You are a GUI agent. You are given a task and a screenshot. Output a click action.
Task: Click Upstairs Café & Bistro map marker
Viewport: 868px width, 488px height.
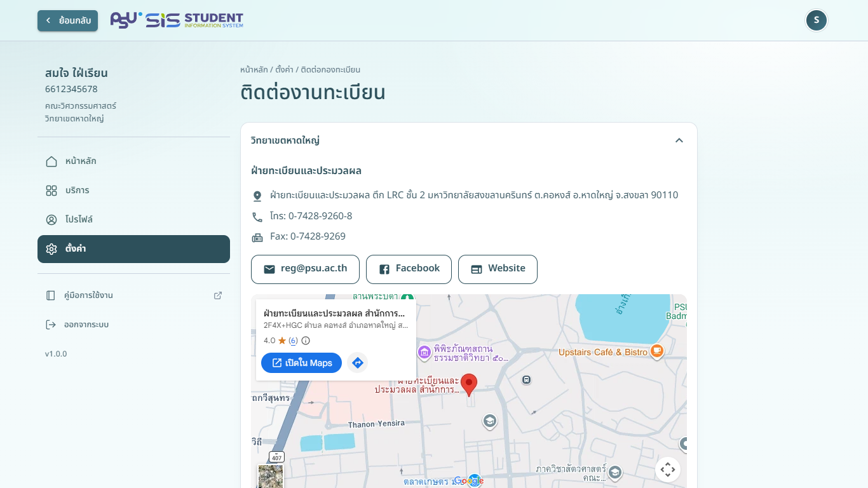click(x=657, y=351)
